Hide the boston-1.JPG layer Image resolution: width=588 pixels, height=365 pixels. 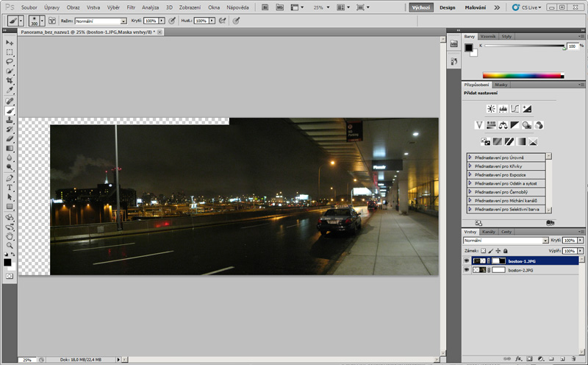[467, 261]
